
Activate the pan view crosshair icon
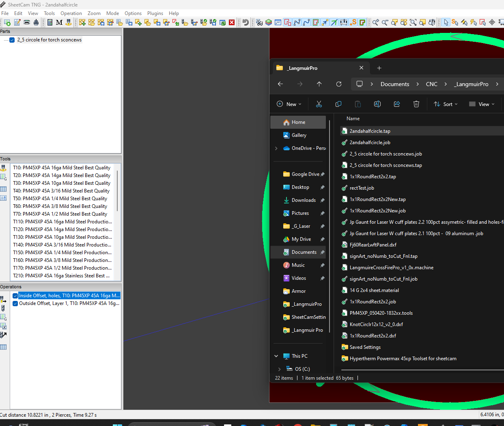[492, 22]
